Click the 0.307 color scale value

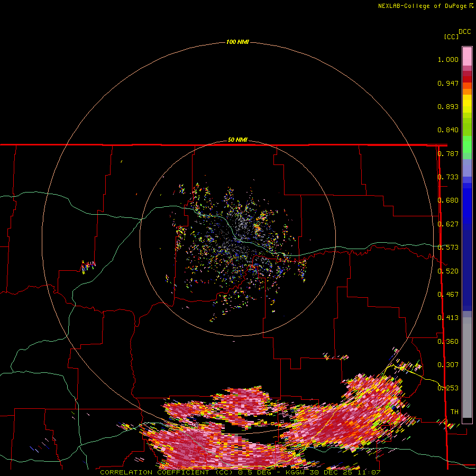click(x=448, y=365)
